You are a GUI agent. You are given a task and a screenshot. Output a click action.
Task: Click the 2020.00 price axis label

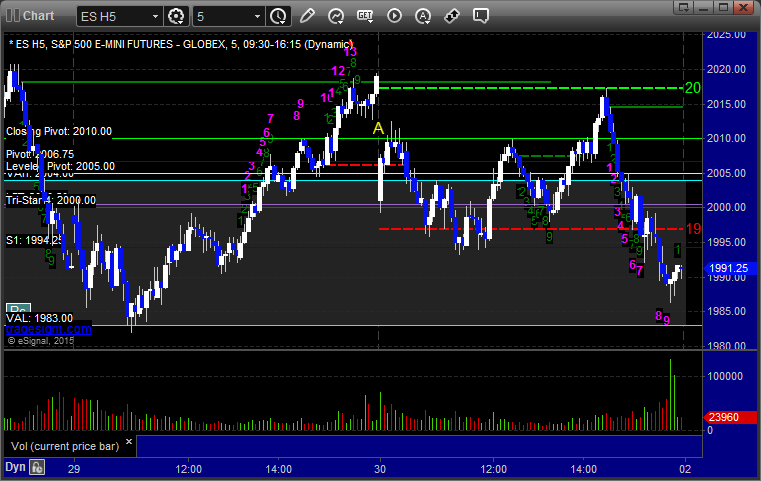tap(726, 69)
